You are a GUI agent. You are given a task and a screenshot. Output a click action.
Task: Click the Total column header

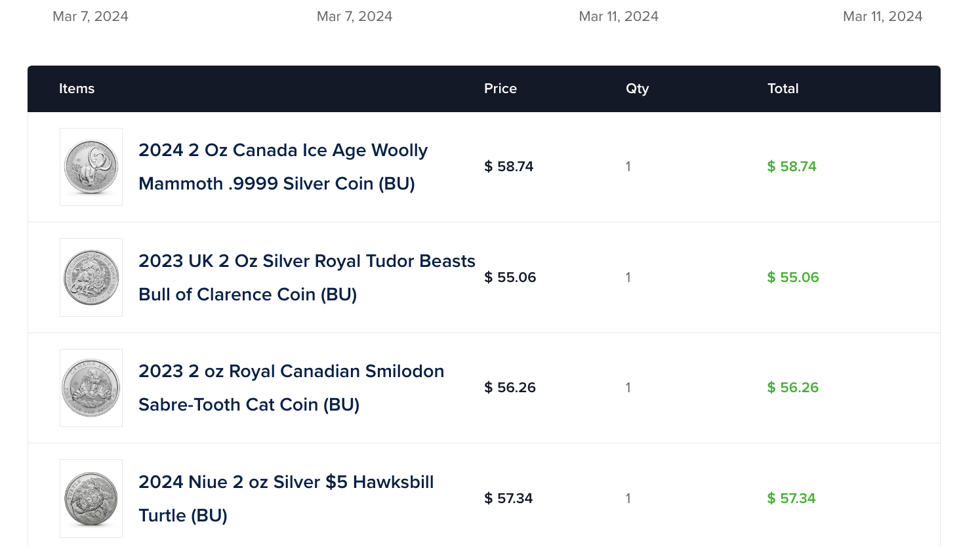(x=783, y=89)
